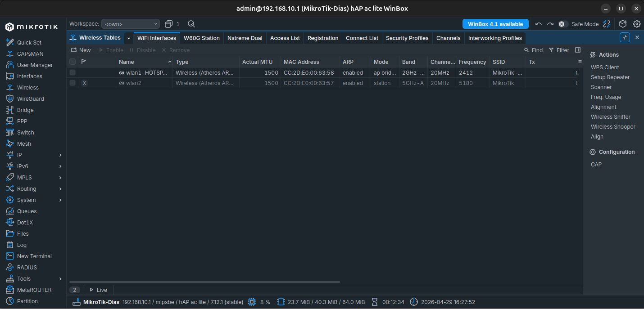Open the Scanner action
The image size is (644, 309).
click(x=601, y=87)
